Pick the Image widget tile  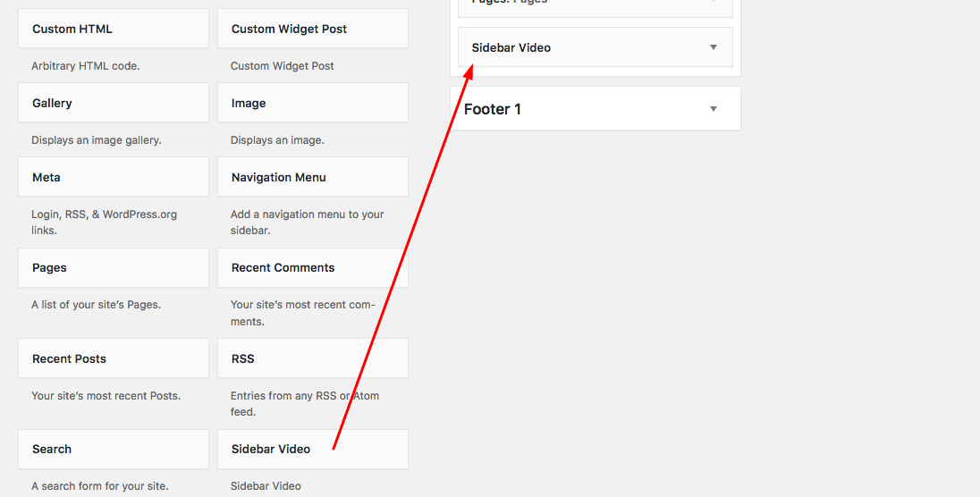249,103
